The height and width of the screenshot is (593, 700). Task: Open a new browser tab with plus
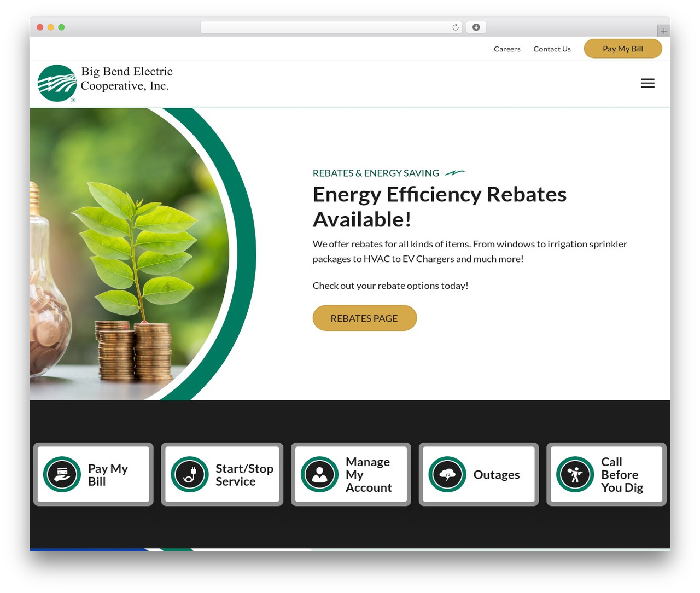point(663,31)
